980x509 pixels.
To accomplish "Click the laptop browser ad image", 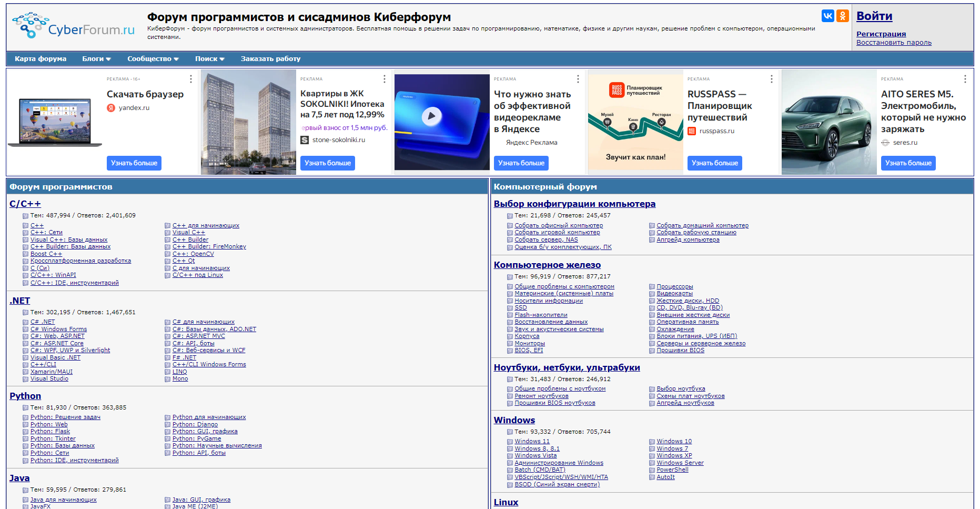I will [x=55, y=122].
